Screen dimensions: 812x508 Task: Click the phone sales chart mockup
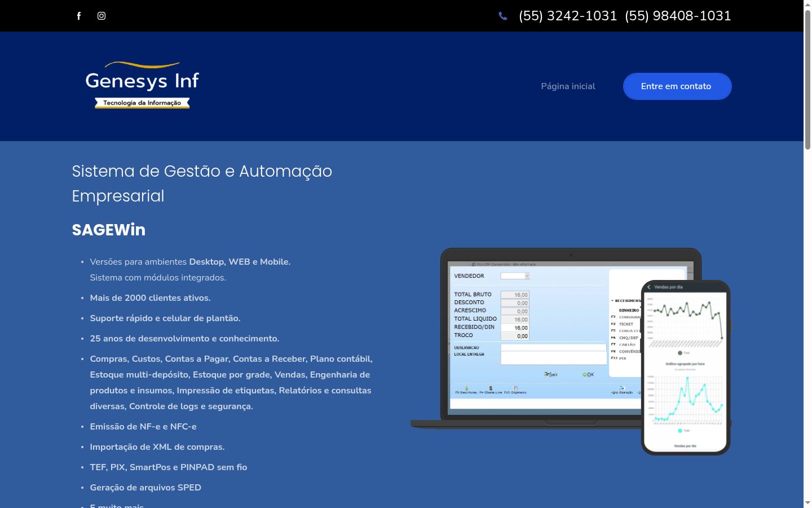(x=686, y=367)
